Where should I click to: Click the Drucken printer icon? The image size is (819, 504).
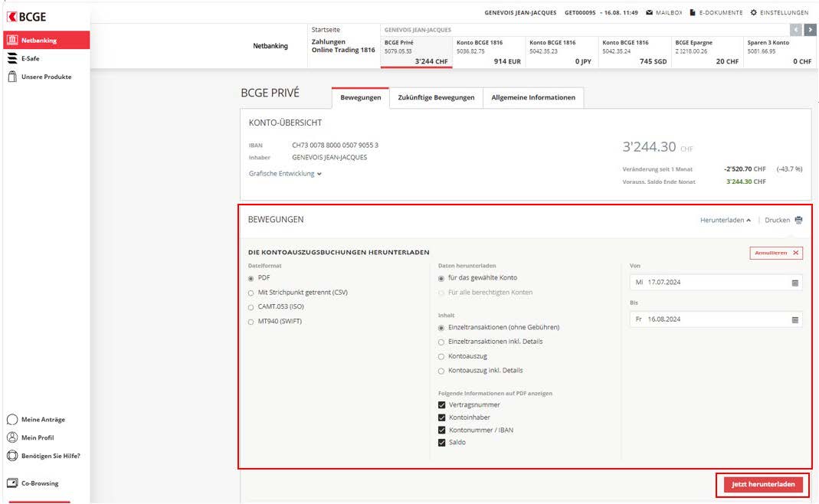[798, 220]
